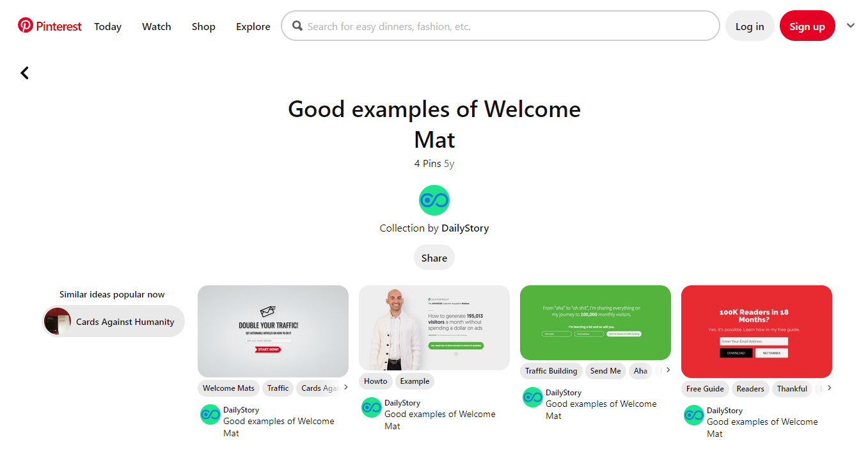Click the DailyStory avatar beside the first pin

click(x=210, y=415)
